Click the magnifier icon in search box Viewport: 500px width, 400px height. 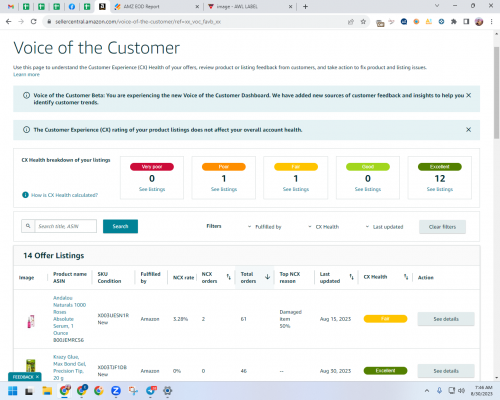tap(28, 226)
